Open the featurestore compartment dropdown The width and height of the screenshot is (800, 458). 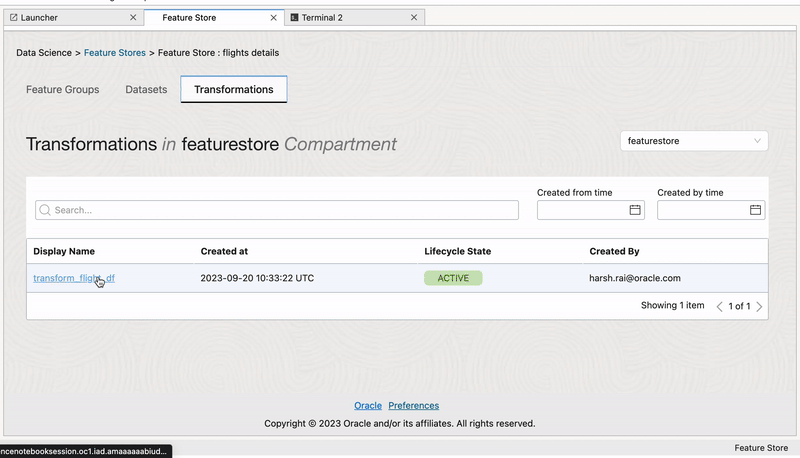coord(694,141)
